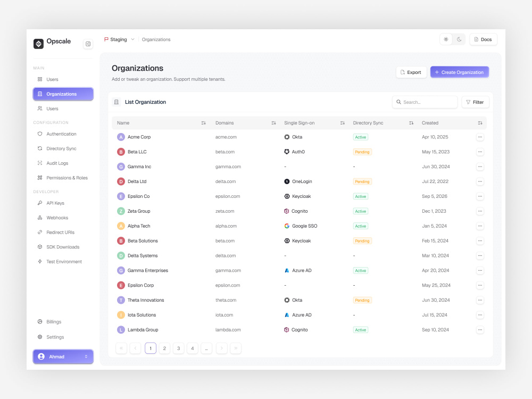The image size is (532, 399).
Task: Focus the organization Search field
Action: click(425, 102)
